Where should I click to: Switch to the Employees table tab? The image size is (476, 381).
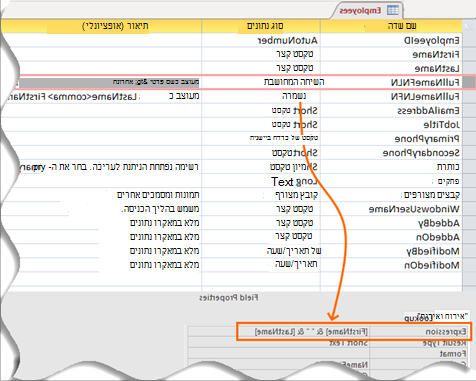pos(367,10)
